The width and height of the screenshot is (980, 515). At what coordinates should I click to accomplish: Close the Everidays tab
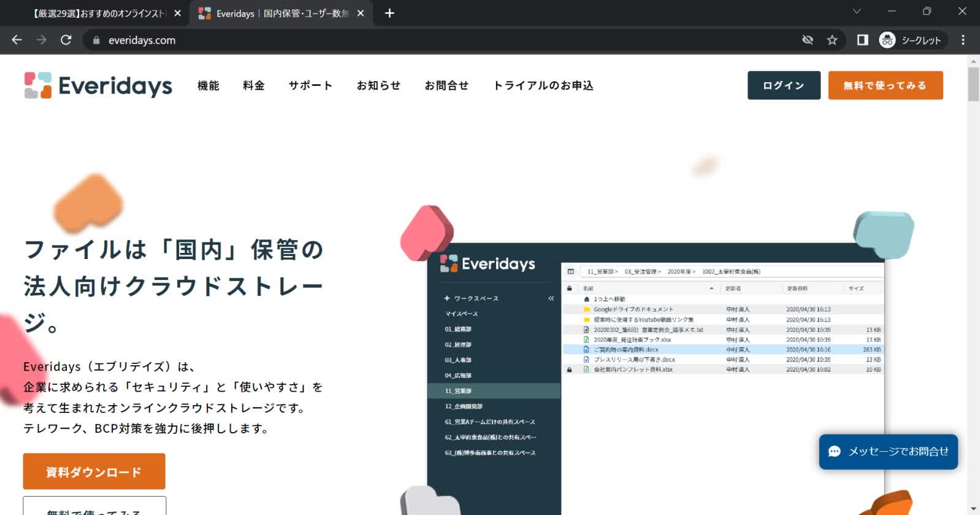coord(361,13)
